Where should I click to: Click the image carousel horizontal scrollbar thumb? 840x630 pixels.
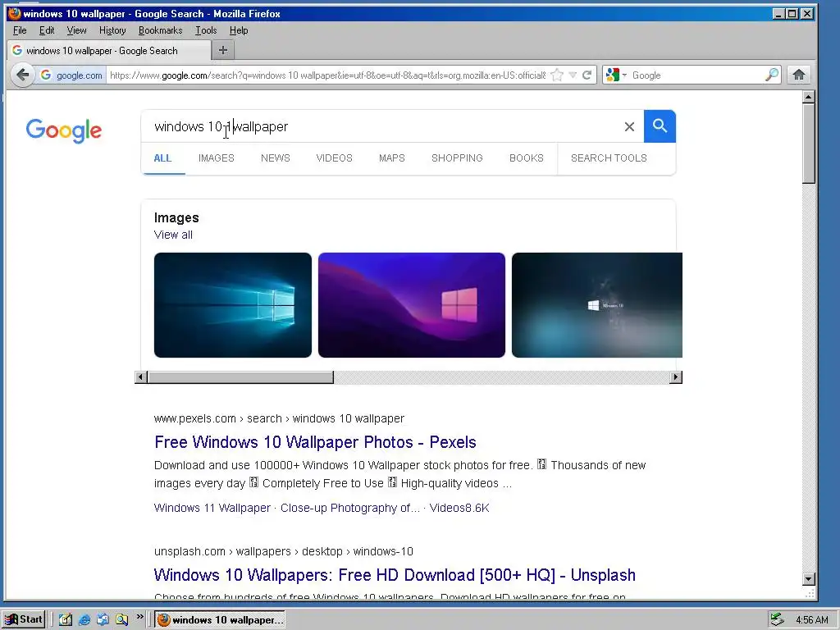(240, 377)
